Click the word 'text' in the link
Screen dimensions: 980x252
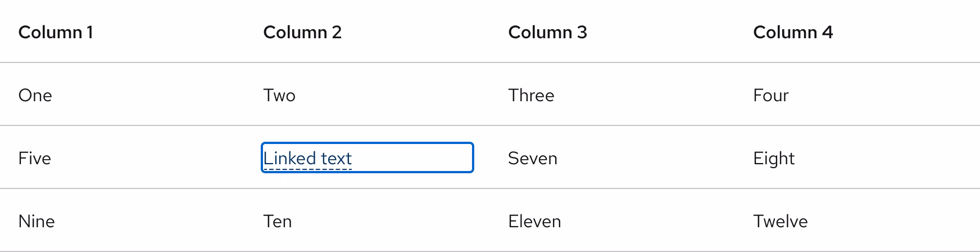(336, 158)
